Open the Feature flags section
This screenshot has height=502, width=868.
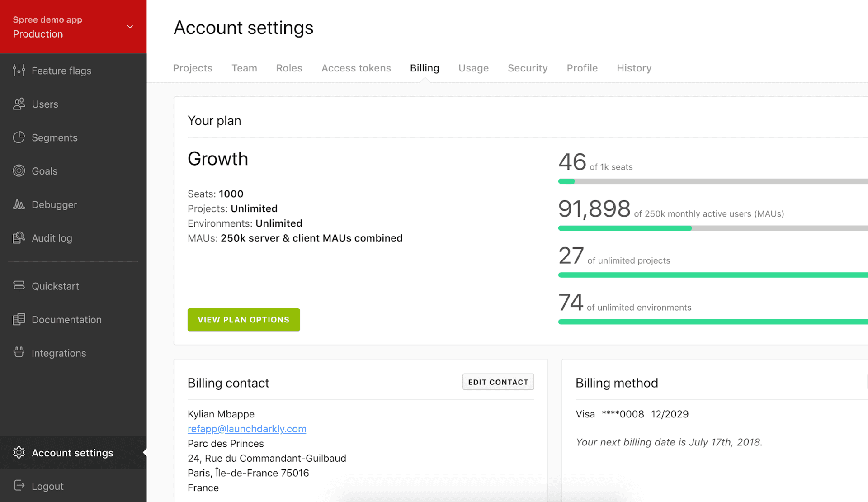[x=61, y=71]
